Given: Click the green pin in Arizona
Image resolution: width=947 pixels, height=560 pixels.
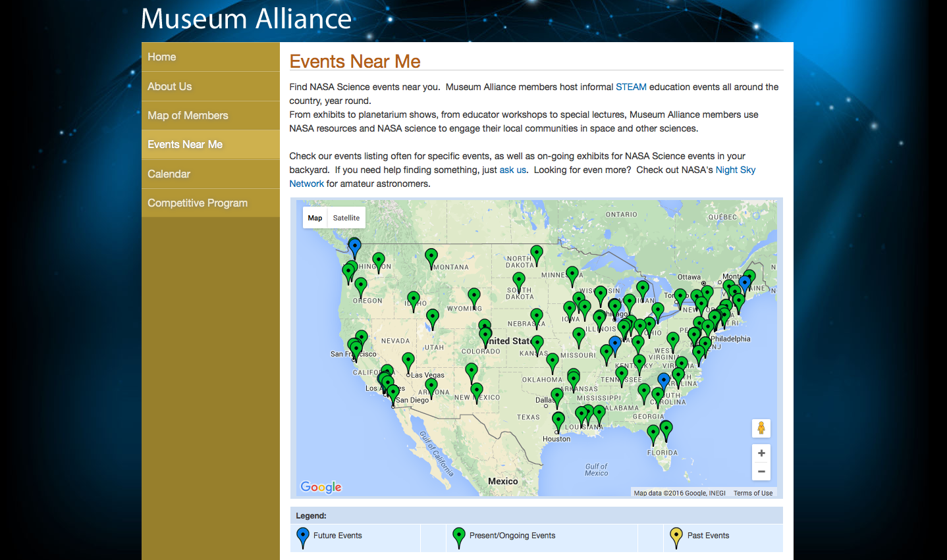Looking at the screenshot, I should [x=431, y=388].
